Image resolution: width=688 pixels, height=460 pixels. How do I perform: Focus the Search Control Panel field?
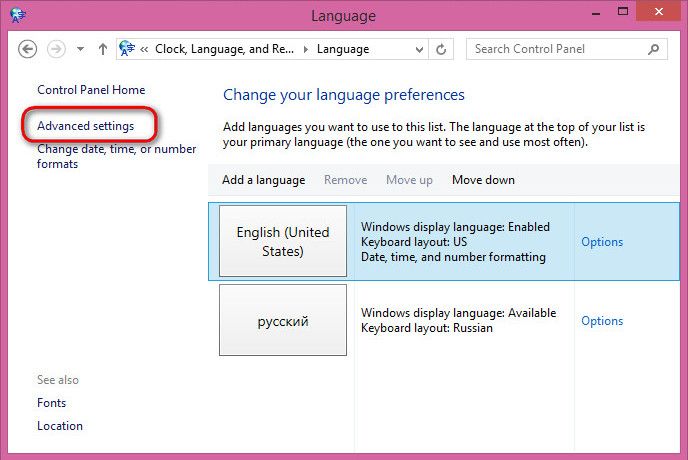tap(566, 49)
